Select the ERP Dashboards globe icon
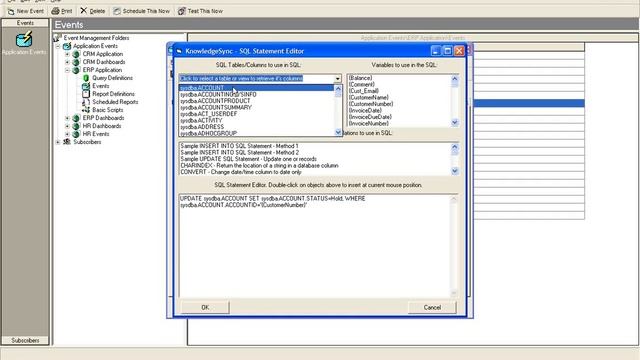The width and height of the screenshot is (640, 360). [76, 118]
